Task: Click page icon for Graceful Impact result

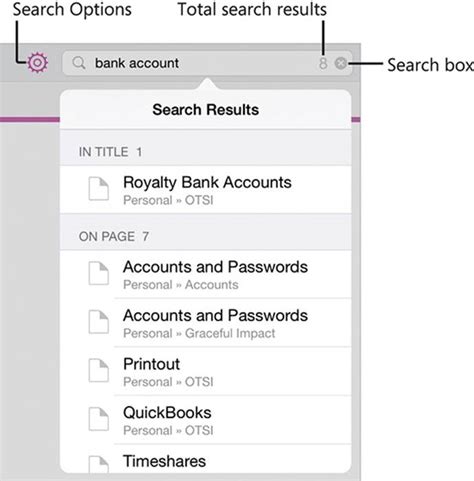Action: click(99, 322)
